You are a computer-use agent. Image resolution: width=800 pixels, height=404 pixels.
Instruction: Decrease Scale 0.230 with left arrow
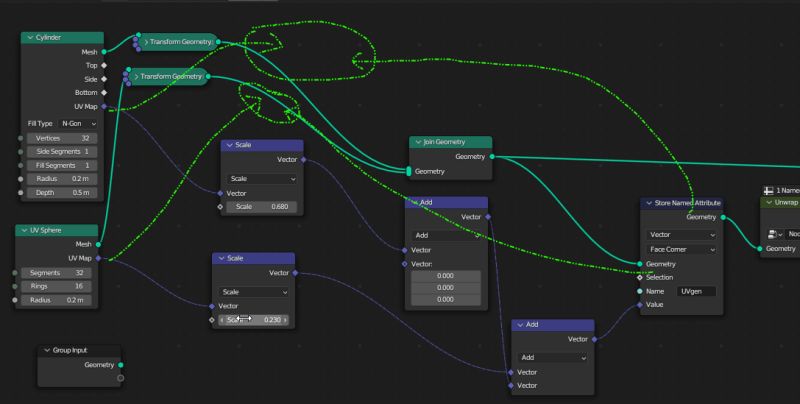pos(222,320)
